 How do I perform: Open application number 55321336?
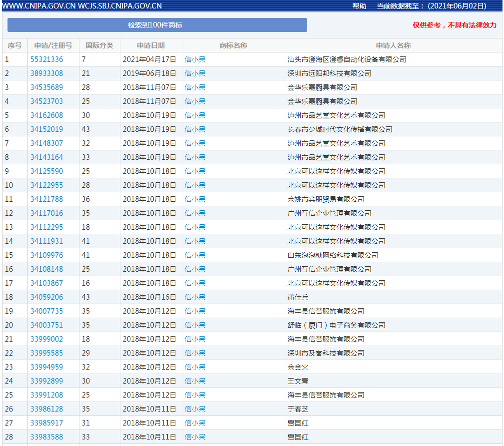pyautogui.click(x=46, y=59)
